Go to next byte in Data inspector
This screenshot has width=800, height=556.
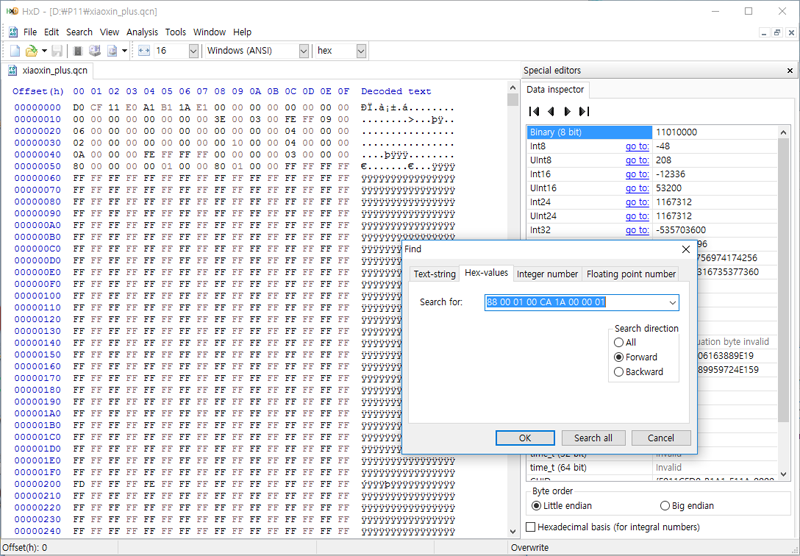567,111
